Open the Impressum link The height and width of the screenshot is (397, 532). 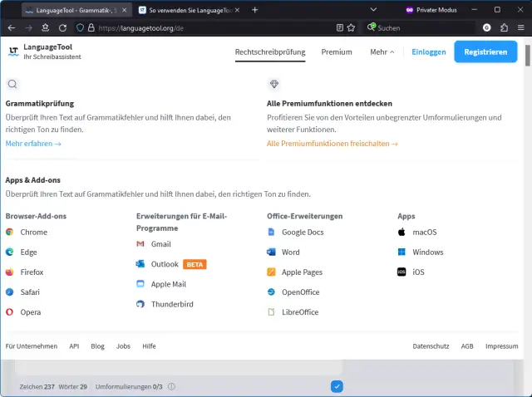[x=501, y=346]
